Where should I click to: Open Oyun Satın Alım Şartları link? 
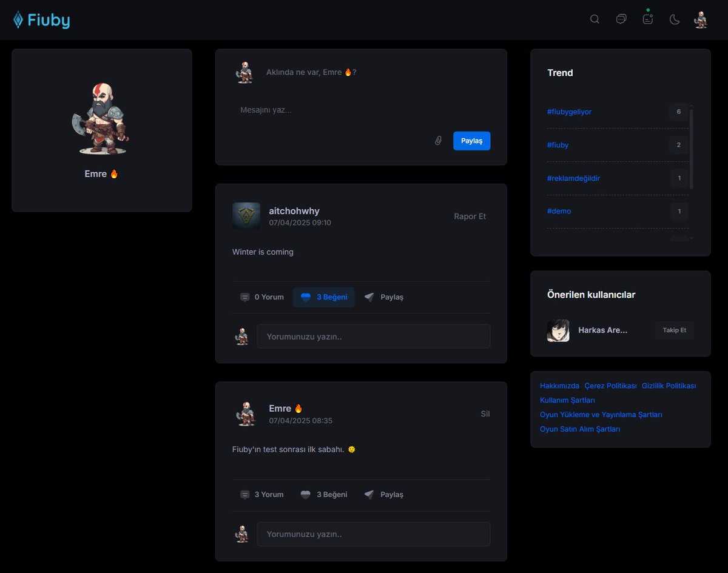[x=580, y=429]
